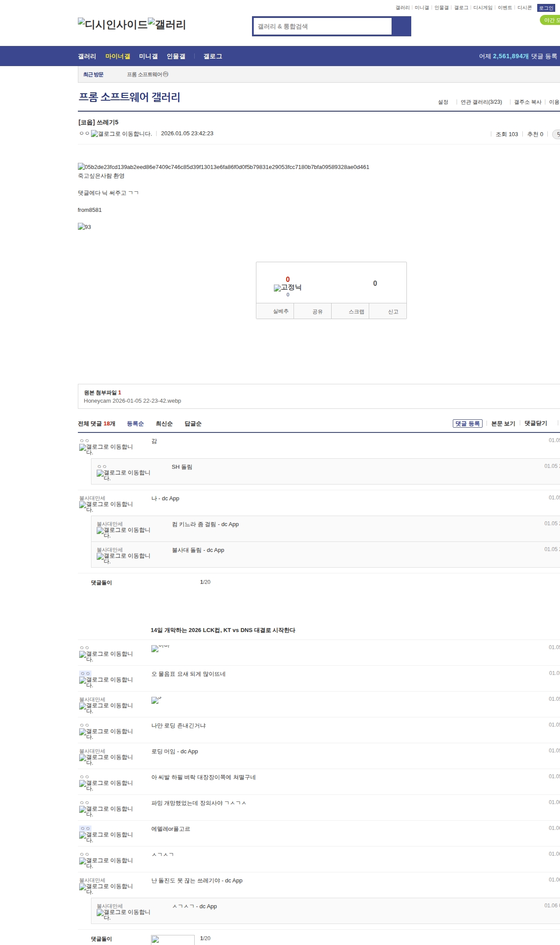The image size is (560, 945).
Task: Click the DCInside logo image
Action: 112,25
